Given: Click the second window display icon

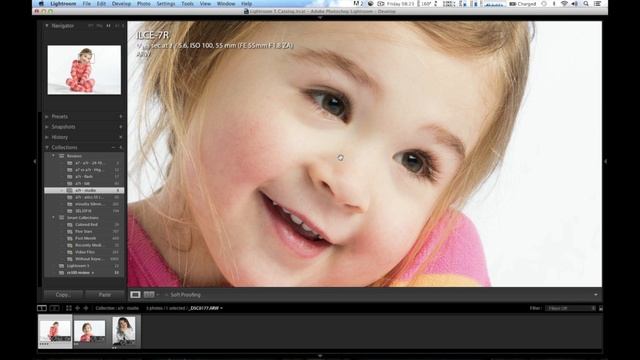Looking at the screenshot, I should coord(54,308).
